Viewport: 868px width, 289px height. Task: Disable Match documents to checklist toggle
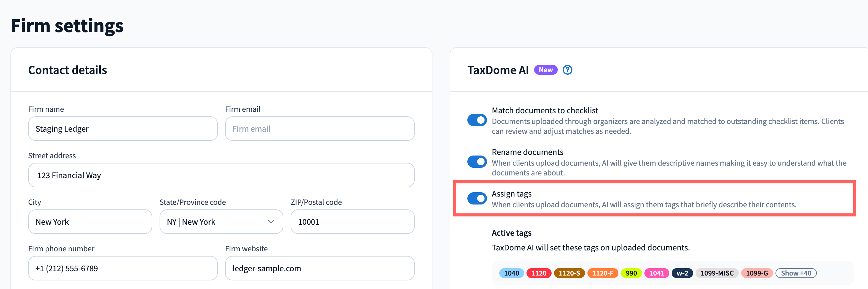pos(477,120)
